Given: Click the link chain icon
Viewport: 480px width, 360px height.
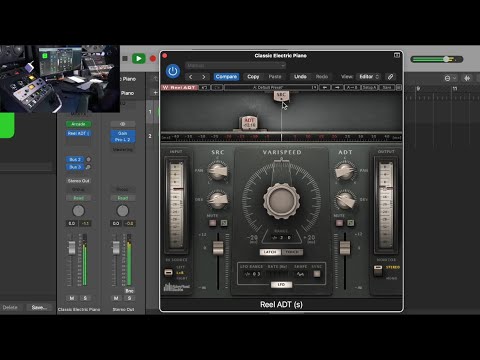Looking at the screenshot, I should click(390, 77).
